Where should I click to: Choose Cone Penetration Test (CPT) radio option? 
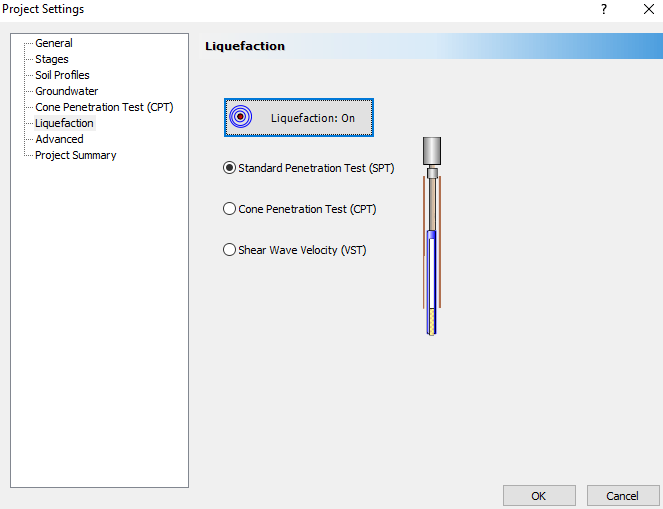click(229, 210)
